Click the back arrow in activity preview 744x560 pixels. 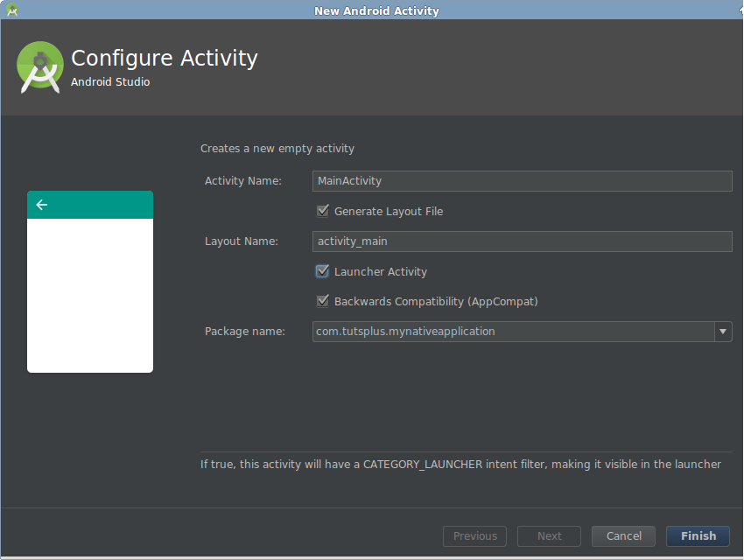tap(42, 205)
